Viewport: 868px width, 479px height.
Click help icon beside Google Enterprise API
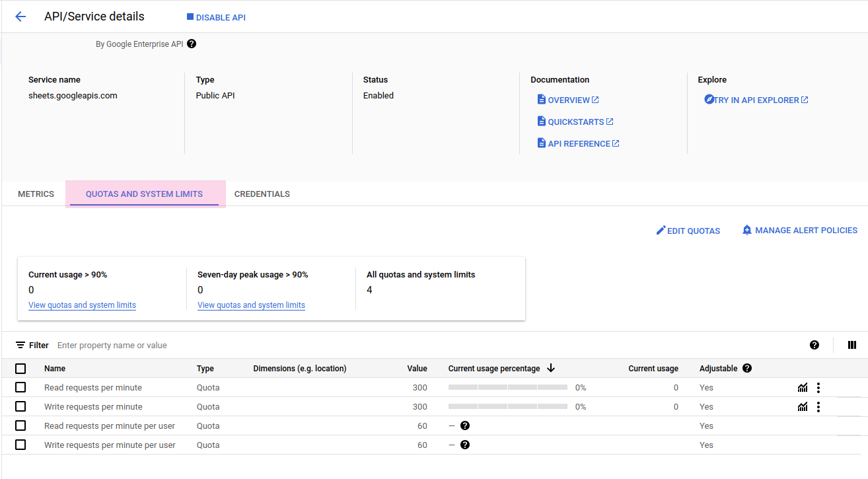point(192,44)
